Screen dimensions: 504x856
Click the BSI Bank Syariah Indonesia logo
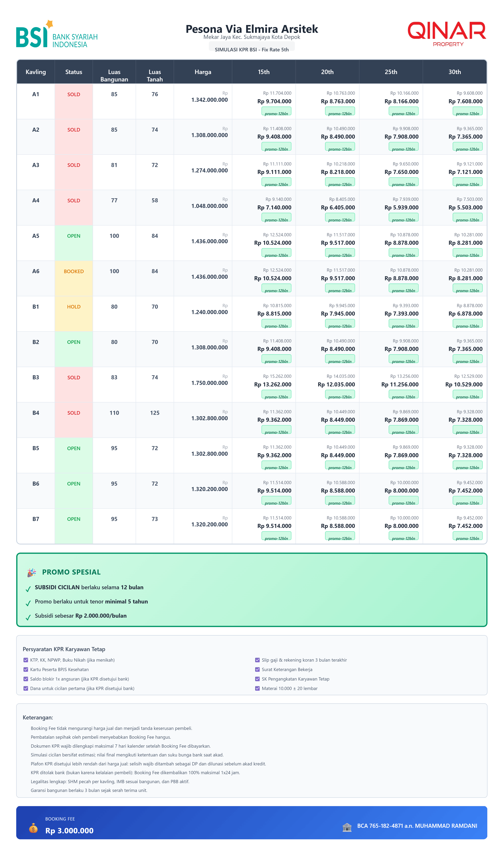pos(57,34)
